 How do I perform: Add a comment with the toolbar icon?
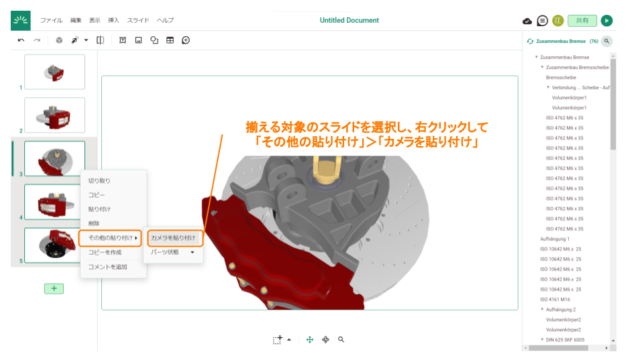click(186, 40)
